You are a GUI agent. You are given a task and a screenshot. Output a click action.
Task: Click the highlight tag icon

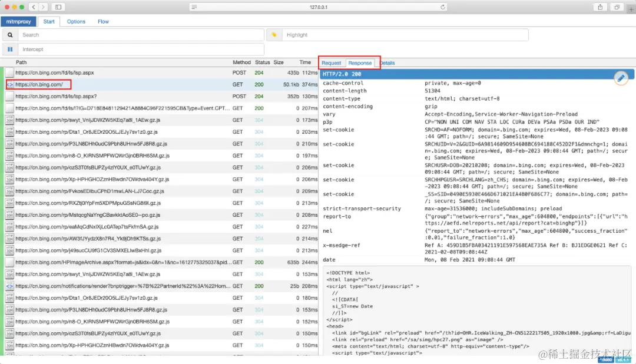274,35
